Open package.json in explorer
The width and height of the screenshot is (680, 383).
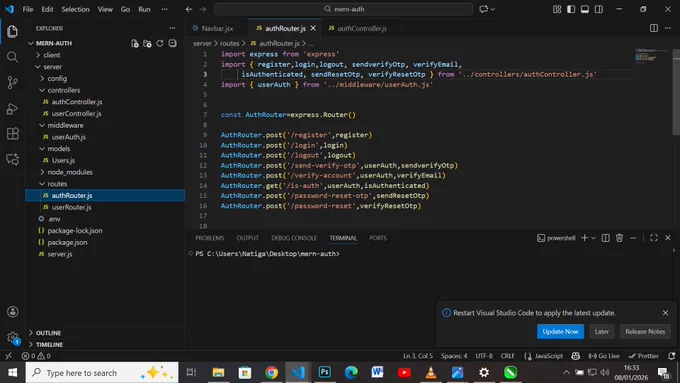pos(67,242)
